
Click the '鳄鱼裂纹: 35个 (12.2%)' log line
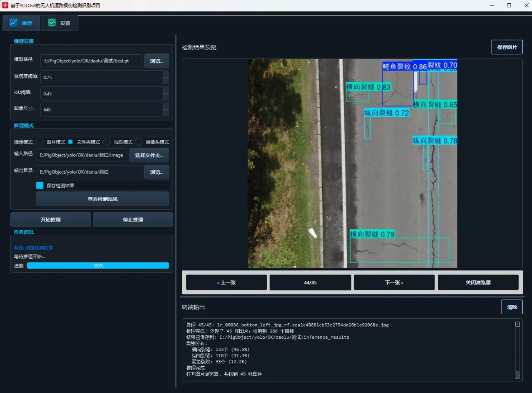click(219, 362)
